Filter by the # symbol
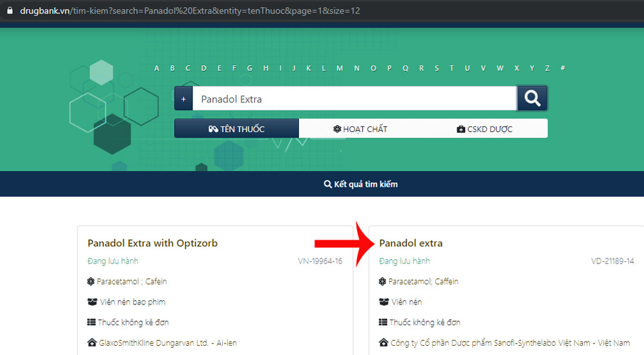This screenshot has height=355, width=644. [562, 68]
